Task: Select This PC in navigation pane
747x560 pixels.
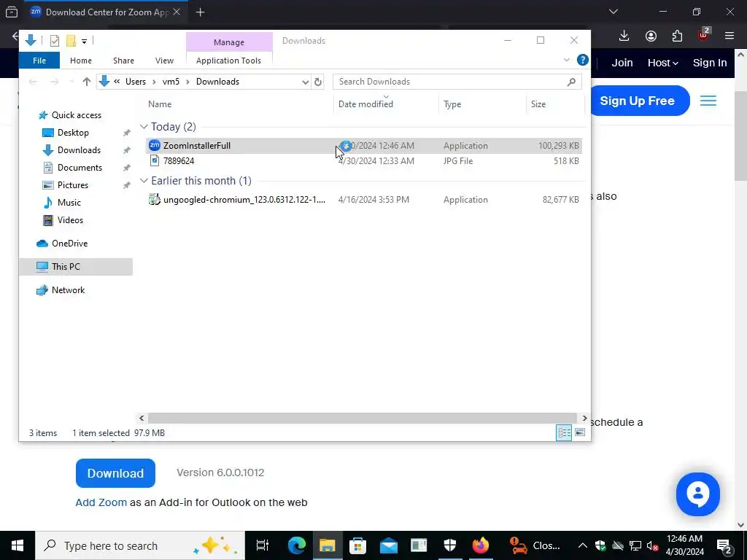Action: pos(76,267)
